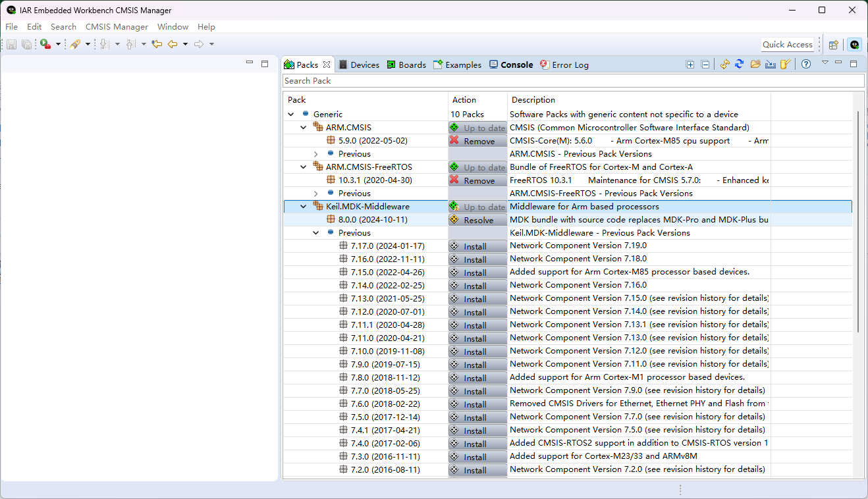Open the CMSIS Manager menu
868x499 pixels.
(117, 27)
